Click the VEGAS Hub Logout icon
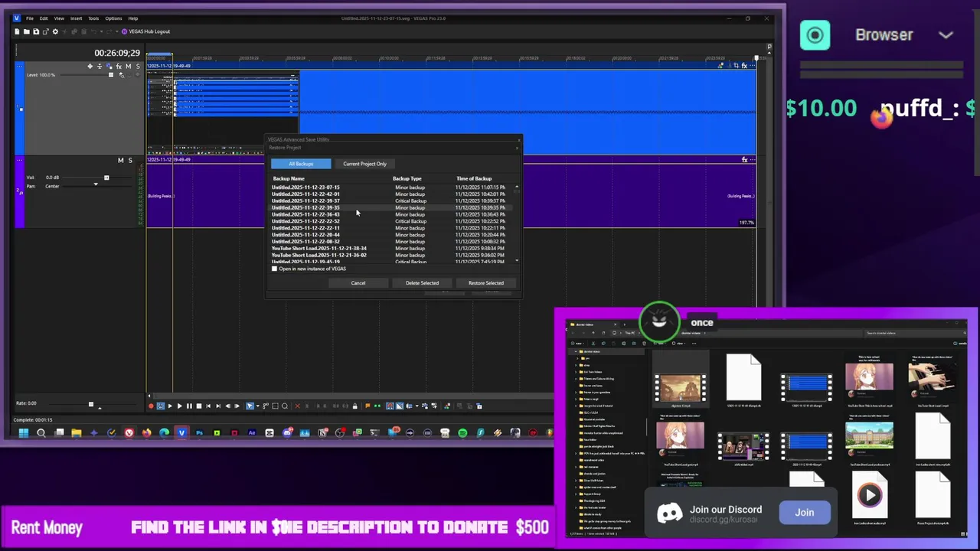980x551 pixels. coord(124,31)
